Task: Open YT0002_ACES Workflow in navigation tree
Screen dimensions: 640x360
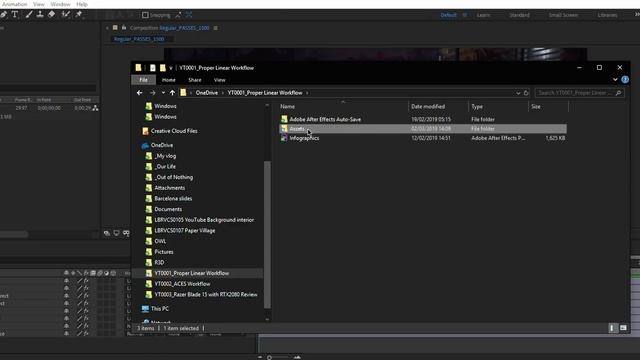Action: pos(182,284)
